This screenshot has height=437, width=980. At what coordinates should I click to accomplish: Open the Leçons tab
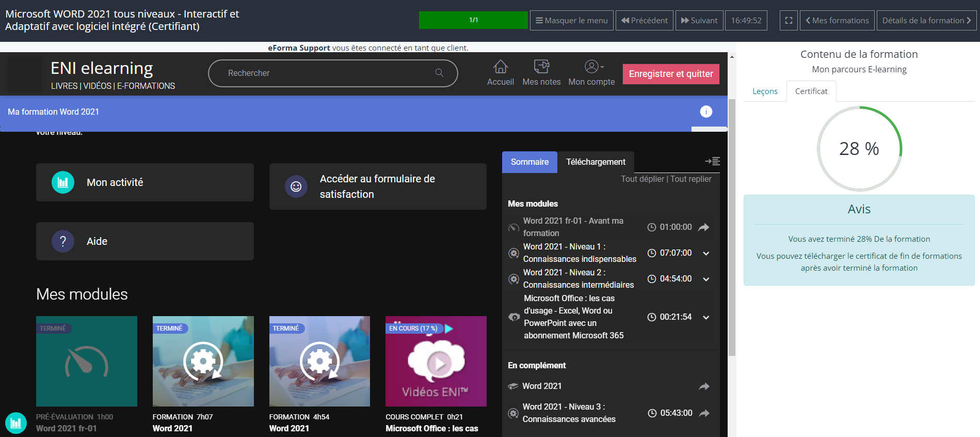tap(765, 91)
